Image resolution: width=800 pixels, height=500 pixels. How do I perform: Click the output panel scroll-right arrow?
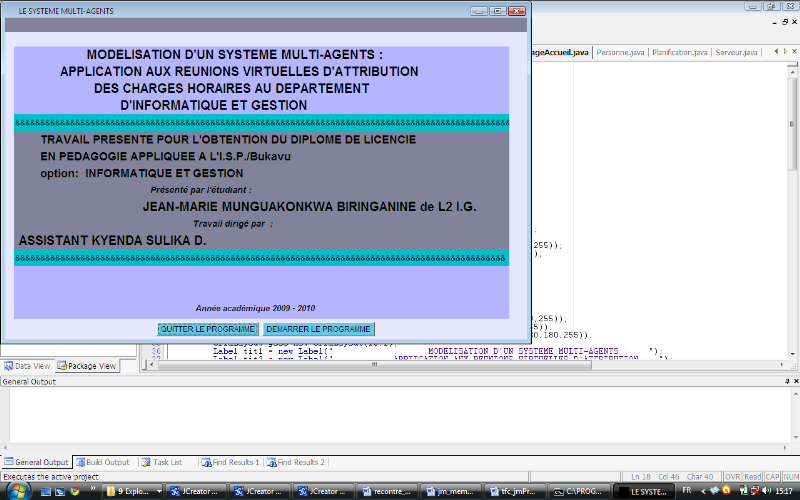pos(785,447)
